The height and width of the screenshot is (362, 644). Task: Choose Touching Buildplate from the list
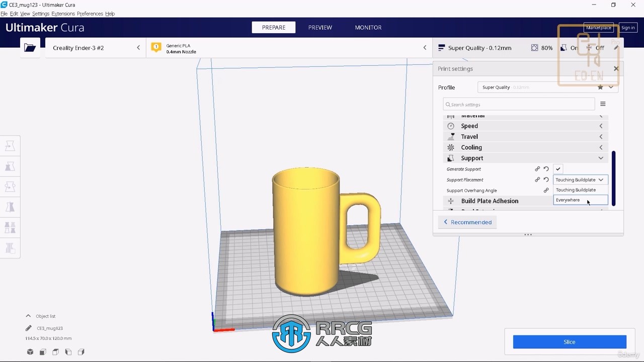(x=581, y=190)
